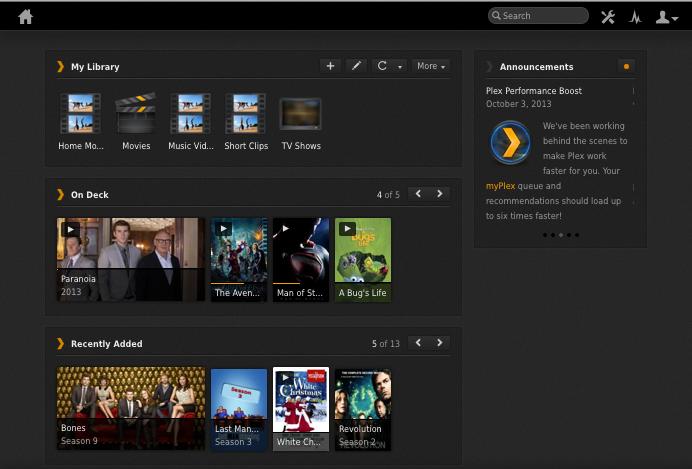Open the user account dropdown menu

pos(666,16)
